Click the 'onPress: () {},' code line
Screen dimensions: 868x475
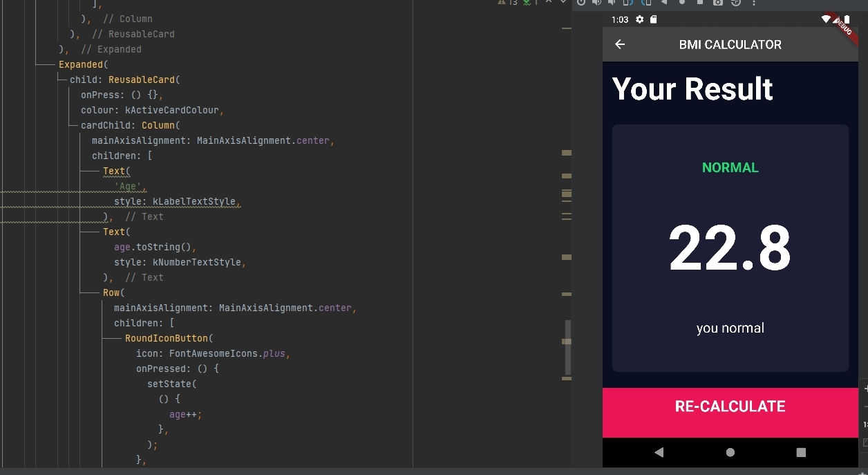click(122, 95)
